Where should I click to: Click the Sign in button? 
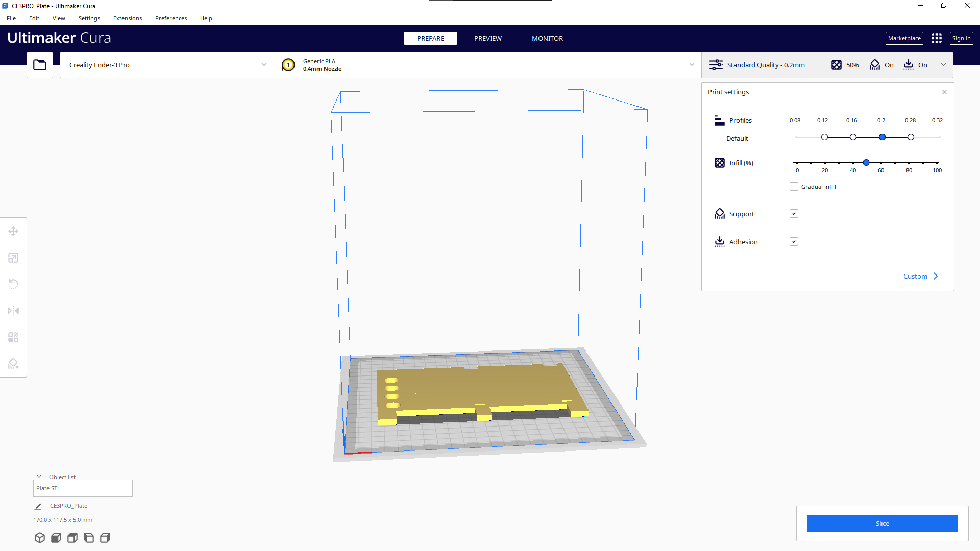(961, 38)
